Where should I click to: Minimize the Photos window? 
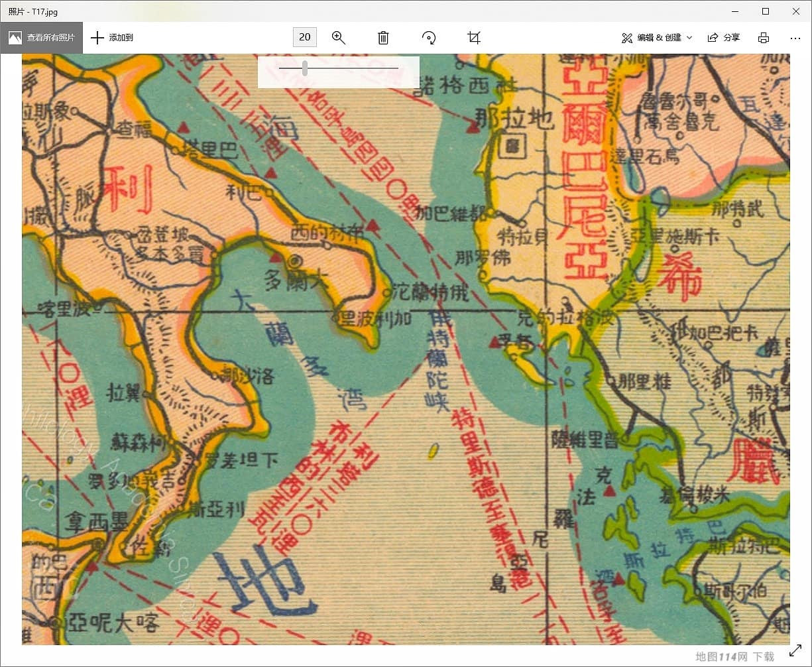[x=735, y=11]
